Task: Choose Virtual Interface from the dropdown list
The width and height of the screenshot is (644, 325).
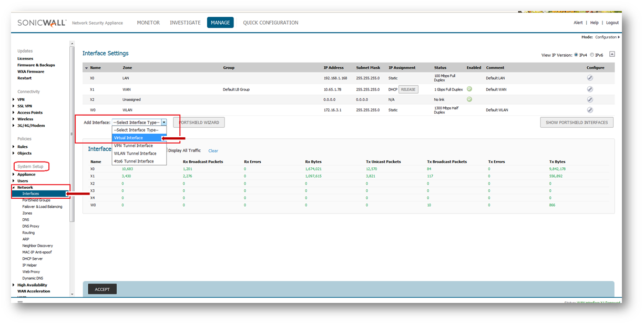Action: point(128,138)
